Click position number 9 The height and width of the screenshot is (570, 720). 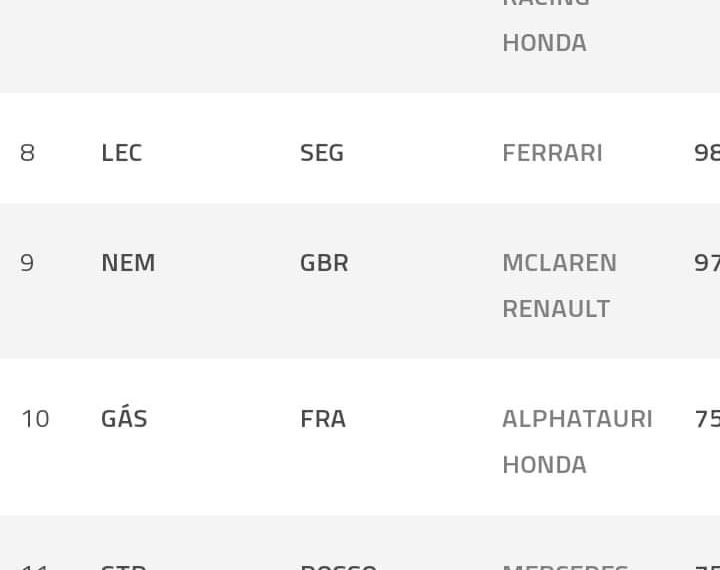point(27,263)
